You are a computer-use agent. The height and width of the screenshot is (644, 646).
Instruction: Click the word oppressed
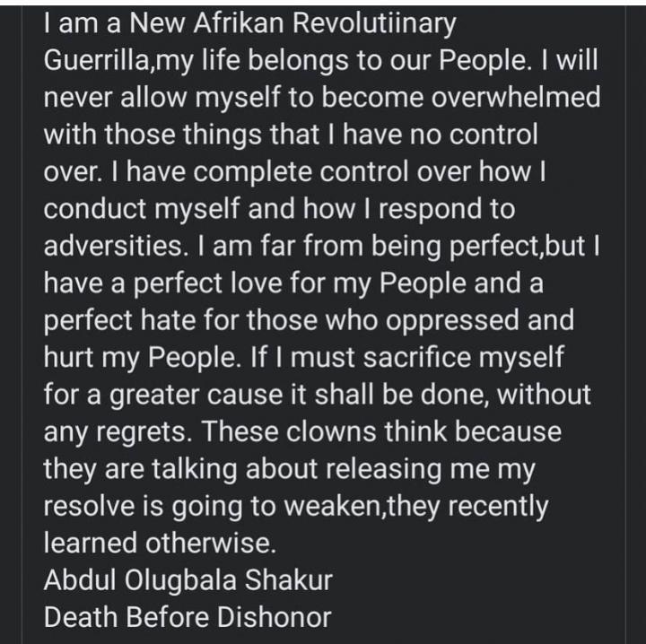coord(452,321)
